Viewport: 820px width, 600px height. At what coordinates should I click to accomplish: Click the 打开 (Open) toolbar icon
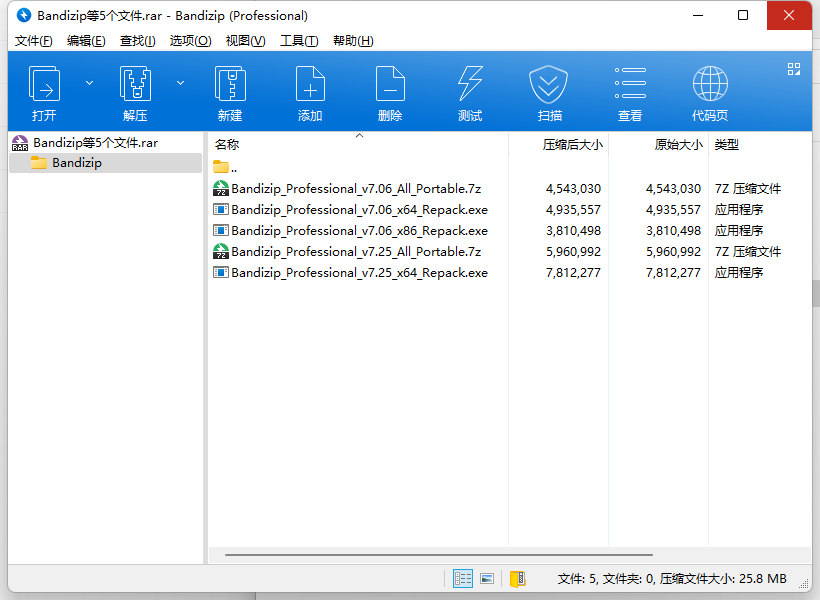(44, 83)
